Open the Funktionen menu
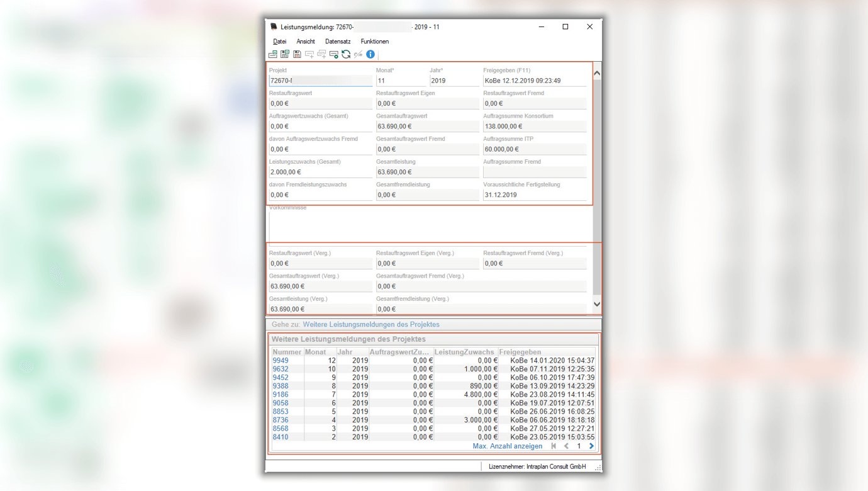The height and width of the screenshot is (491, 868). [374, 42]
